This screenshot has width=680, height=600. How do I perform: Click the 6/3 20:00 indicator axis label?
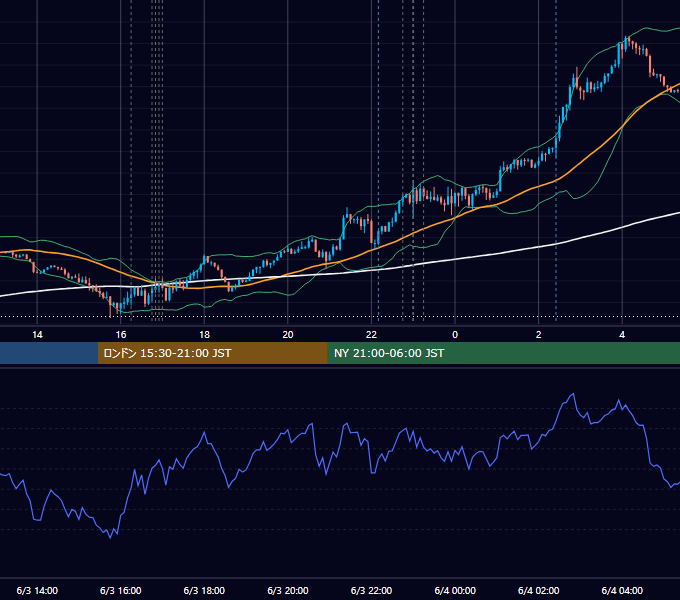click(x=288, y=590)
